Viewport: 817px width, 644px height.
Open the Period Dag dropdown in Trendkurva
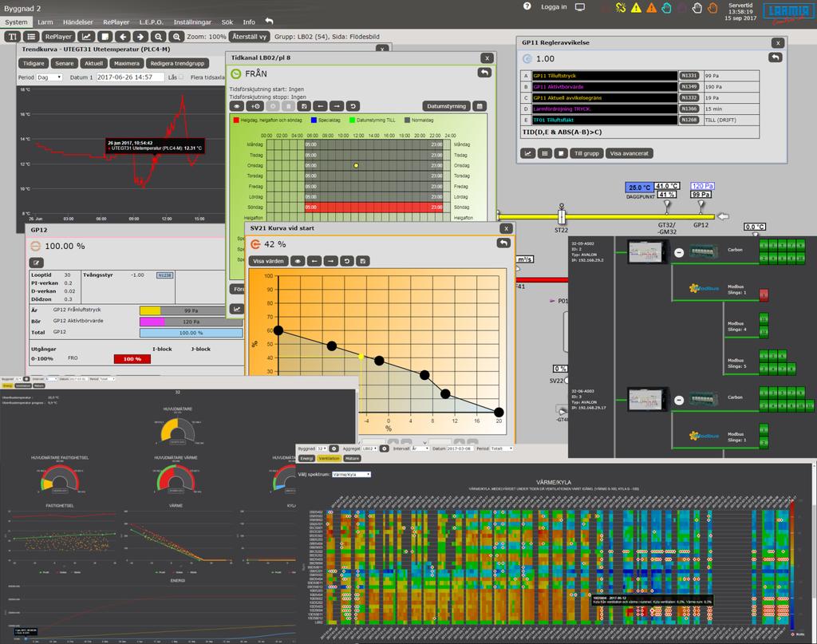point(49,77)
